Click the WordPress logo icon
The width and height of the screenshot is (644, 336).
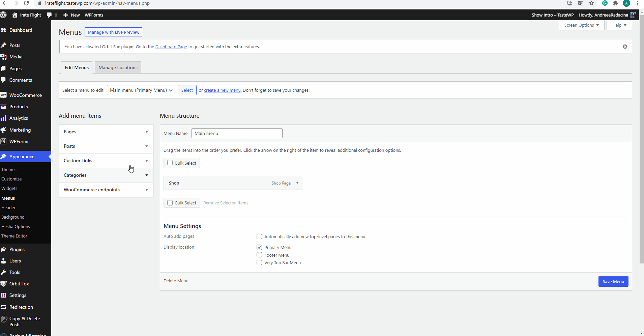(x=3, y=15)
